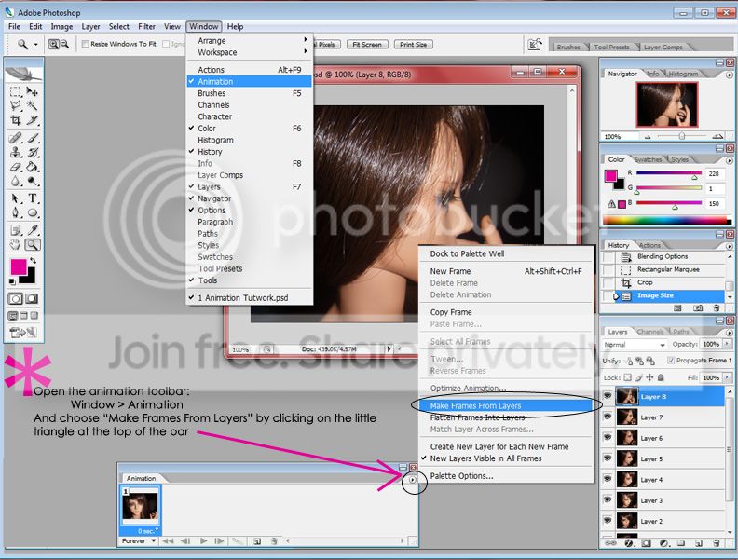738x560 pixels.
Task: Hide Layer 7 visibility eye
Action: point(608,417)
